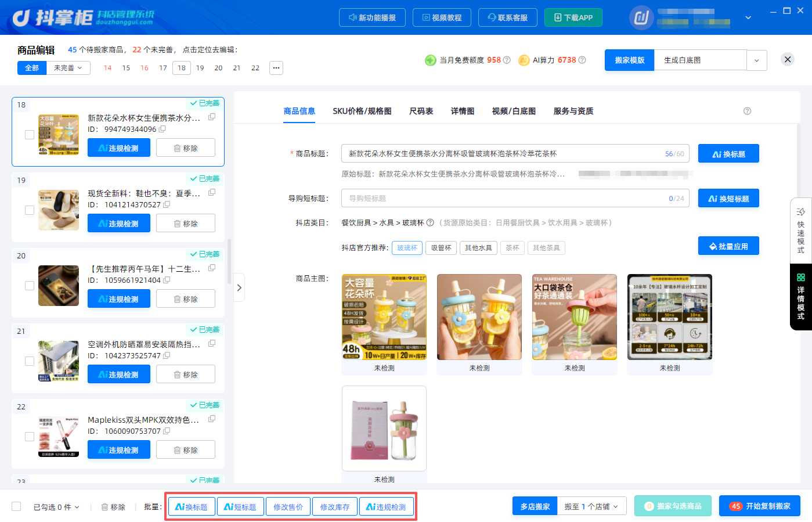Image resolution: width=812 pixels, height=522 pixels.
Task: Click the 批量应用 button
Action: (728, 246)
